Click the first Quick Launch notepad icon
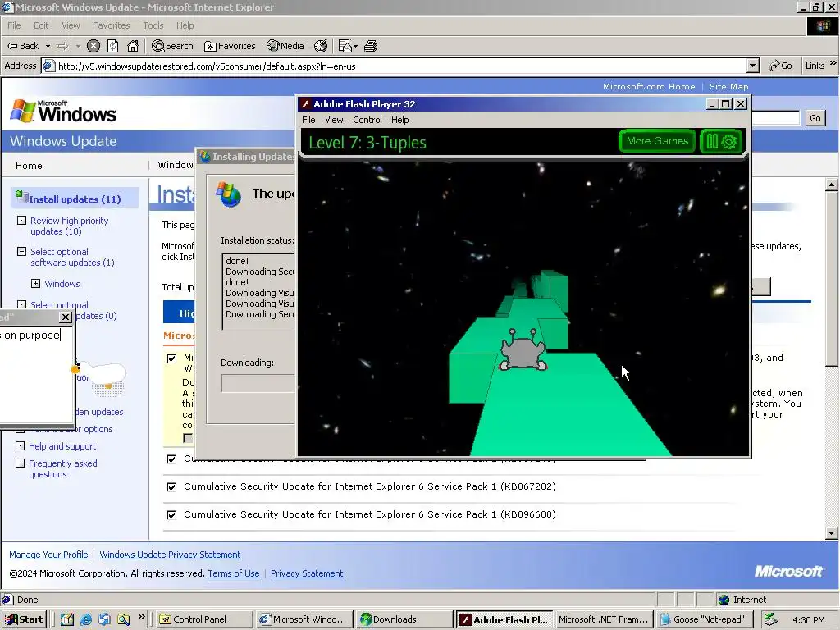The height and width of the screenshot is (630, 840). click(x=67, y=619)
